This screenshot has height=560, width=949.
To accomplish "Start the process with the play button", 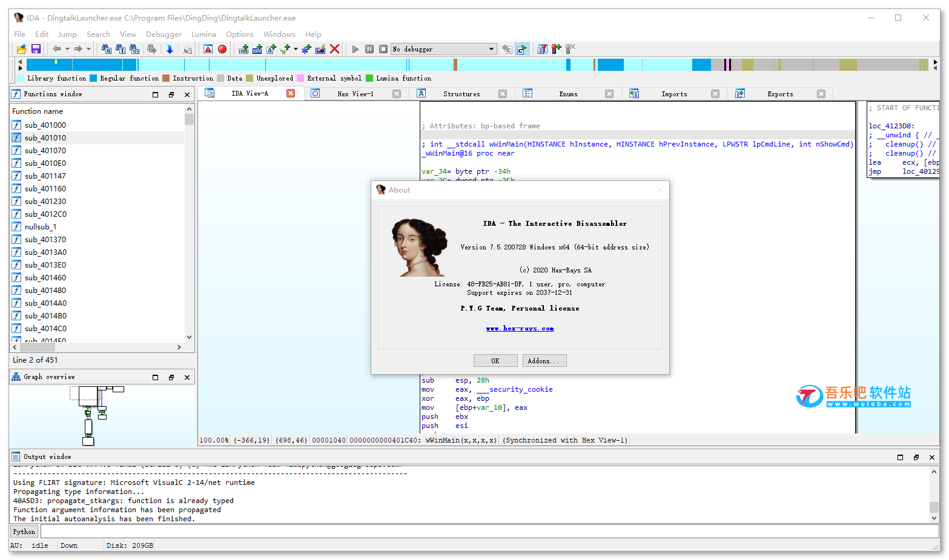I will [x=355, y=49].
